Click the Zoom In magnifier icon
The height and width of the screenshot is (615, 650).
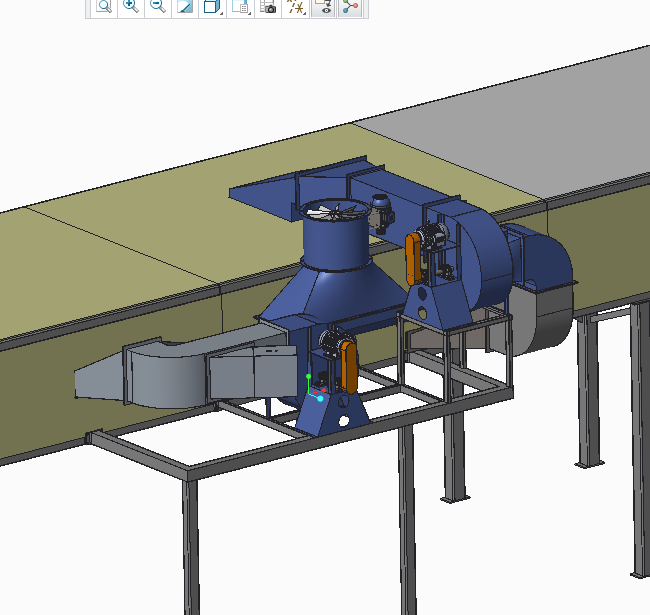point(131,7)
